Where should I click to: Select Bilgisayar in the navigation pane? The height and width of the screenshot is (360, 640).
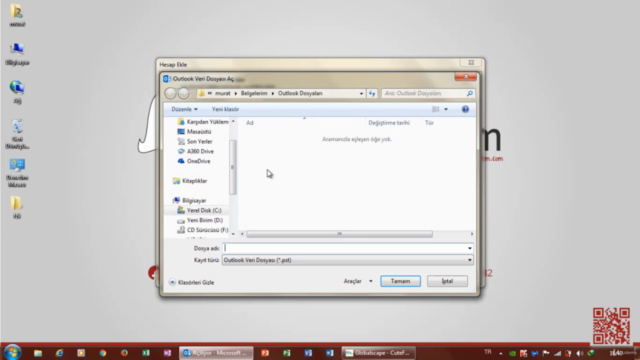pos(190,200)
